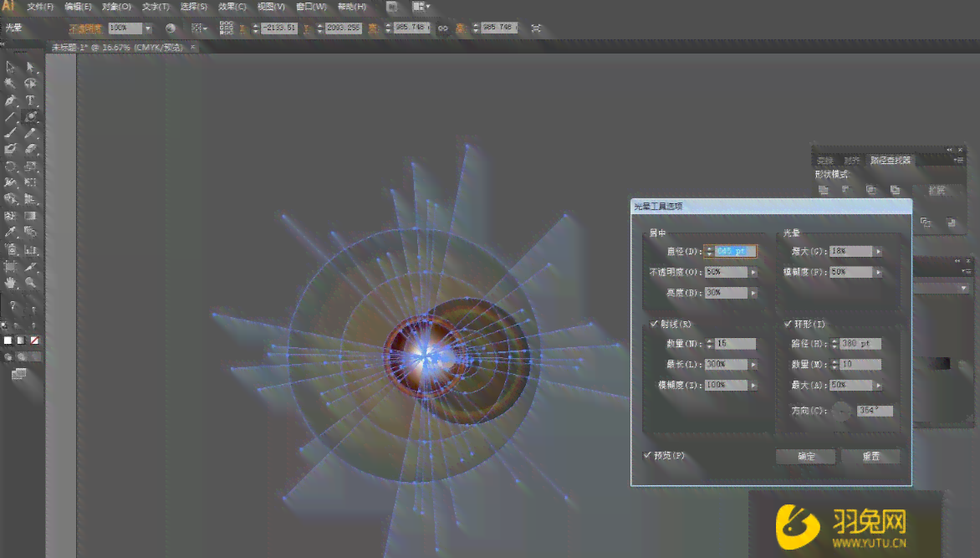Select the Selection (black arrow) tool
The width and height of the screenshot is (980, 558).
point(11,67)
